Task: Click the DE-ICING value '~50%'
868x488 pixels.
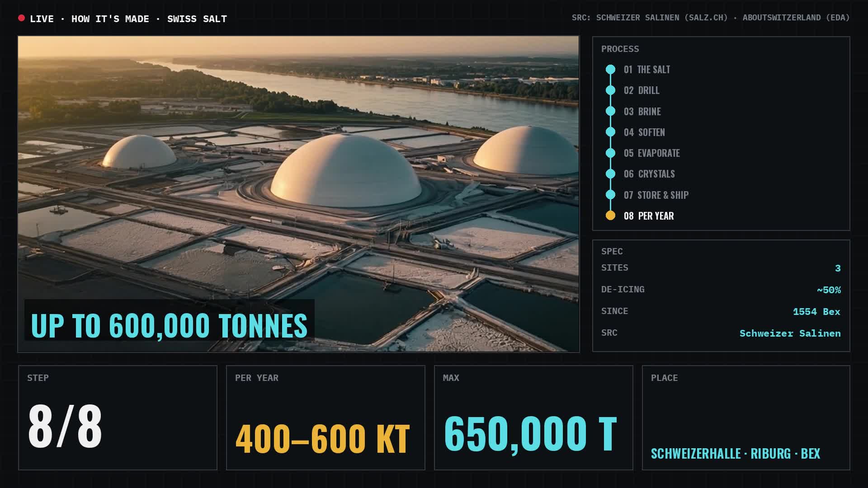Action: 829,290
